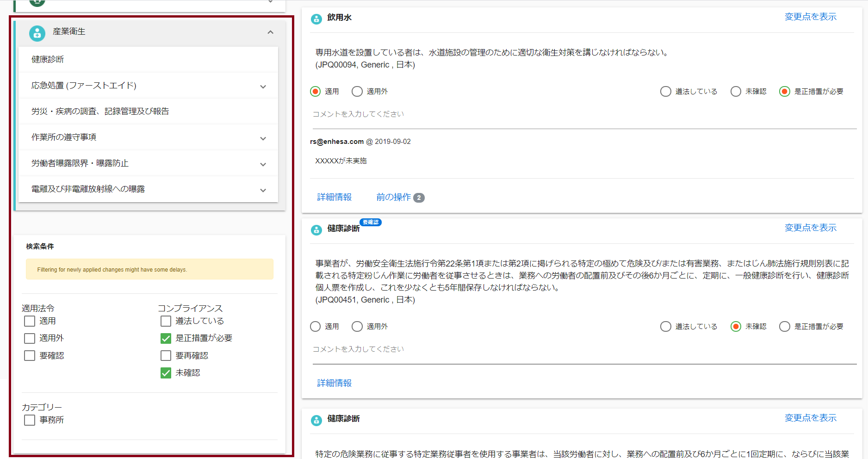This screenshot has width=868, height=459.
Task: Expand 応急処置 (ファーストエイド) submenu
Action: tap(263, 87)
